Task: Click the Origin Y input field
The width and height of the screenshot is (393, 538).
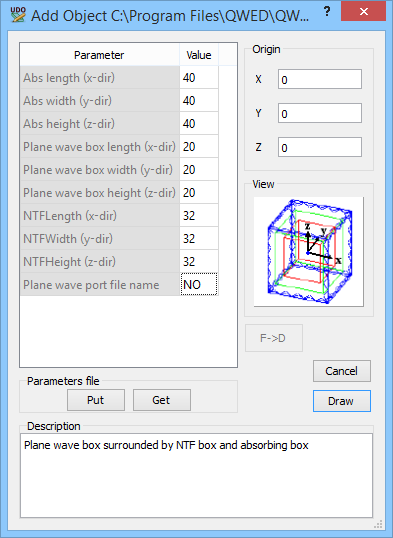Action: click(x=320, y=113)
